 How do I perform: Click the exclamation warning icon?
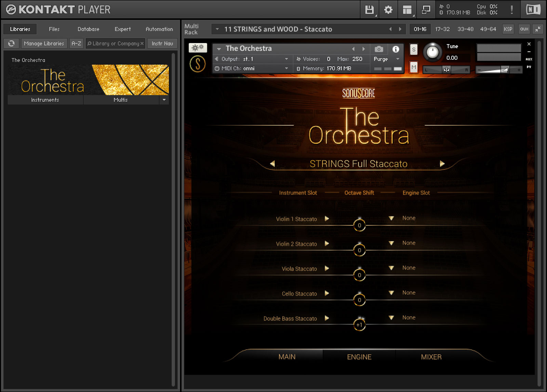pos(511,10)
